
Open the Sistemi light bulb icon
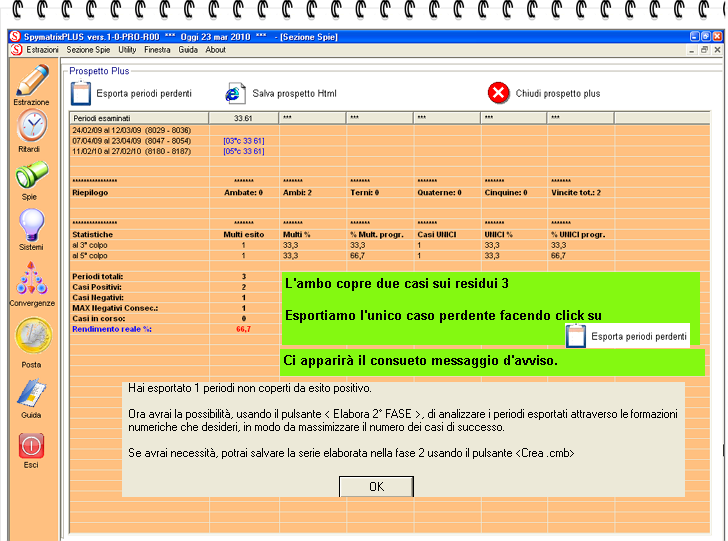(x=32, y=225)
